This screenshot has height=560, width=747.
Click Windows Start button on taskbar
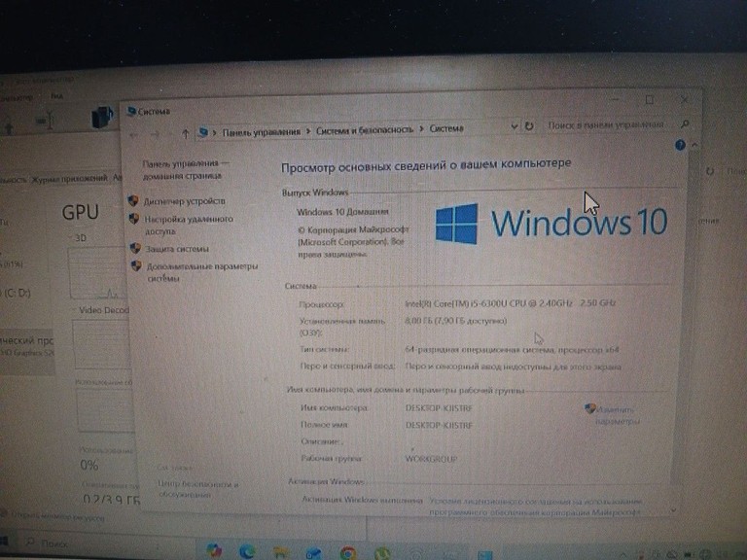(4, 542)
